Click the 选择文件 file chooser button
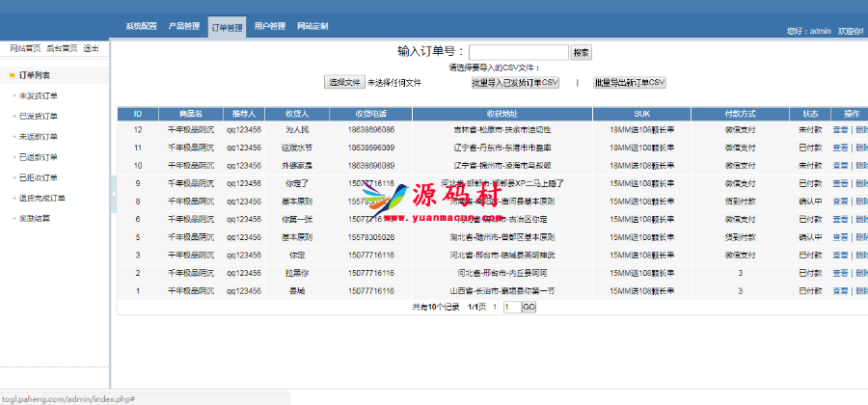This screenshot has height=405, width=868. pos(344,83)
